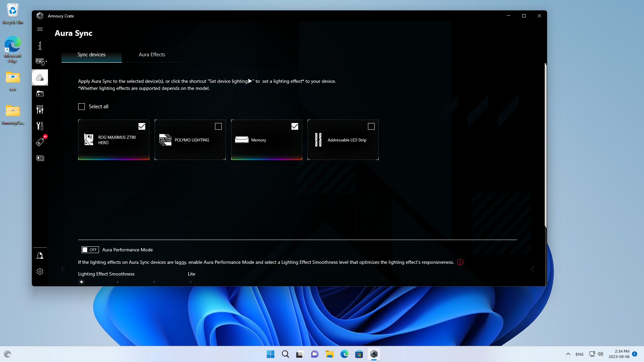Set smoothness slider to first dot

(82, 282)
